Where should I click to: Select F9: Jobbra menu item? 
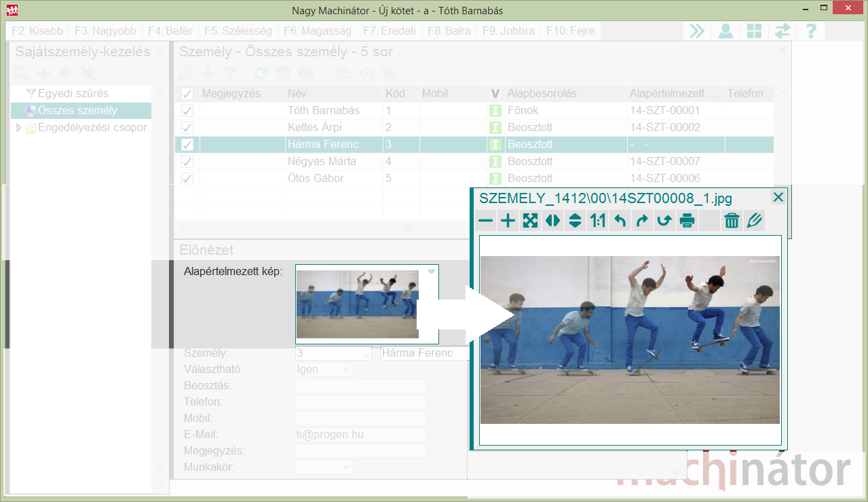[508, 31]
